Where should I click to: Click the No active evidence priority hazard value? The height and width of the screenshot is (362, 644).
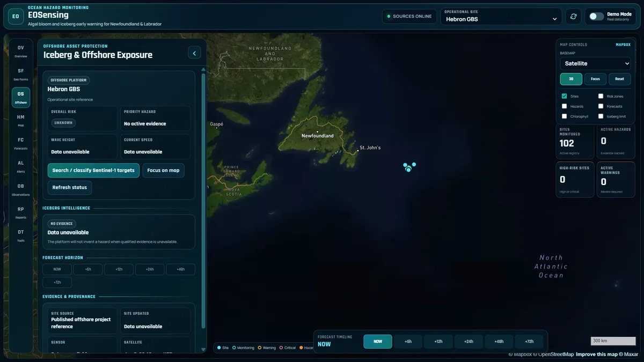(145, 124)
